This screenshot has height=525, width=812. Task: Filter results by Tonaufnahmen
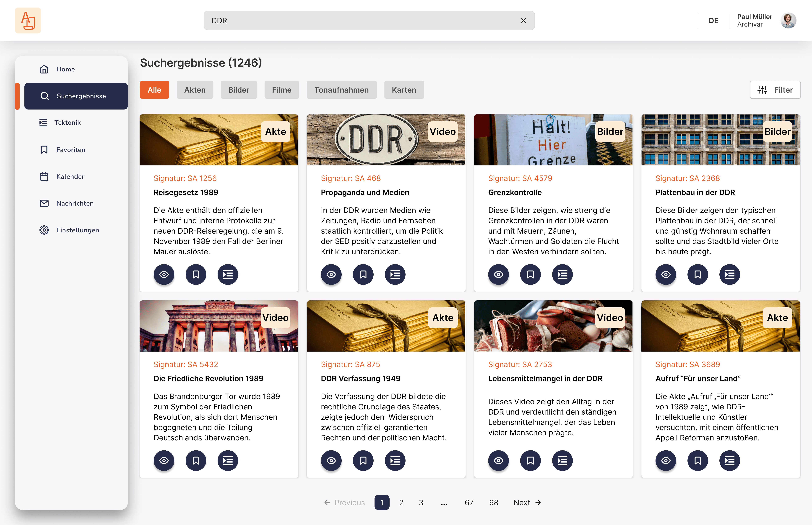coord(341,90)
